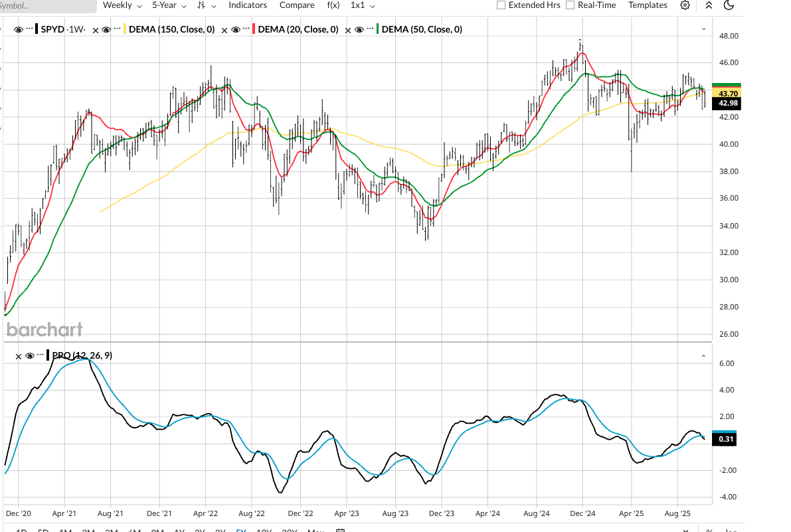The width and height of the screenshot is (791, 532).
Task: Enable the Real-Time checkbox
Action: coord(570,5)
